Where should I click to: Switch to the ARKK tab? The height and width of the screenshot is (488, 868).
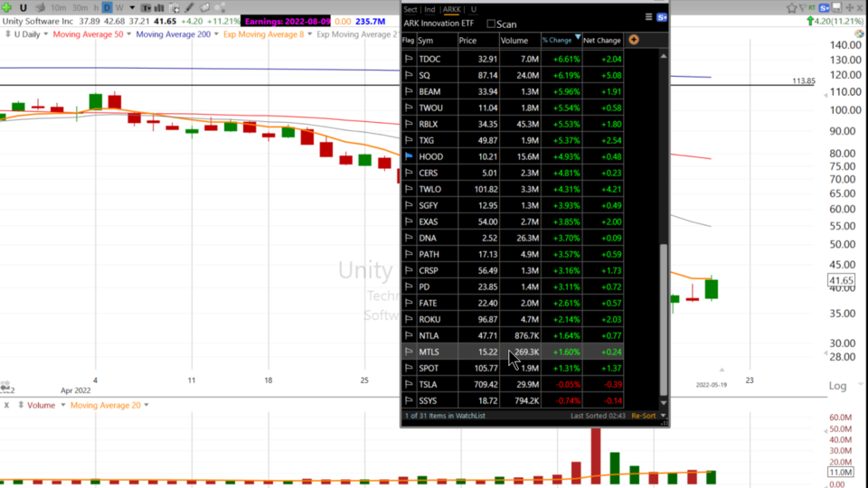point(451,9)
